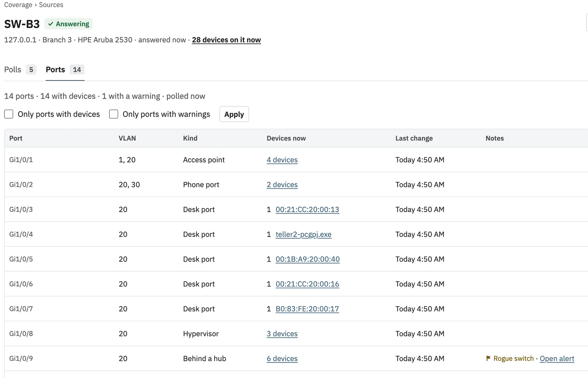Image resolution: width=588 pixels, height=378 pixels.
Task: Click the Answering status checkmark icon
Action: click(51, 24)
